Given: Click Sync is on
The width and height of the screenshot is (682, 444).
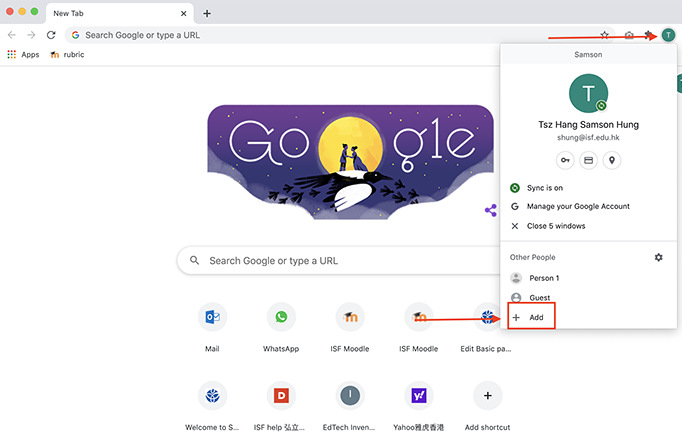Looking at the screenshot, I should click(x=588, y=188).
